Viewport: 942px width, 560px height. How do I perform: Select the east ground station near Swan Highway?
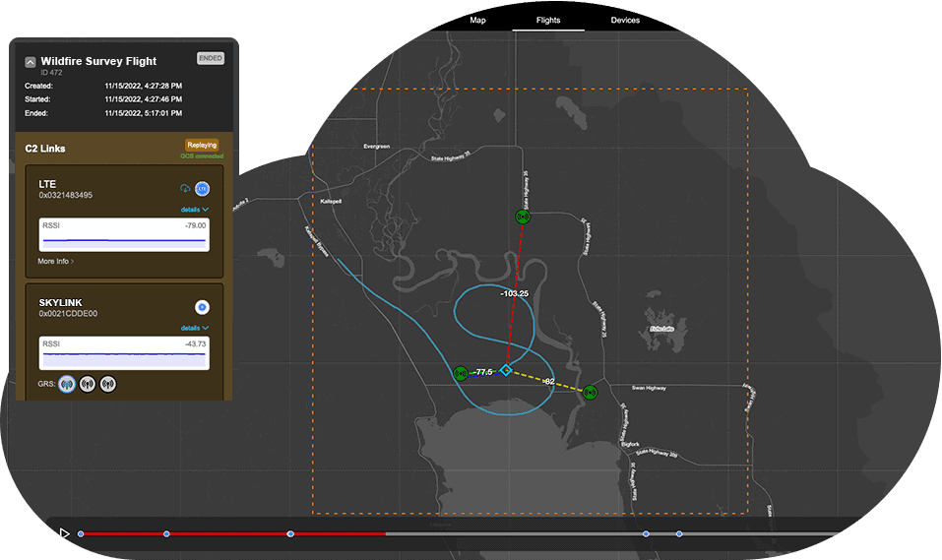coord(590,393)
